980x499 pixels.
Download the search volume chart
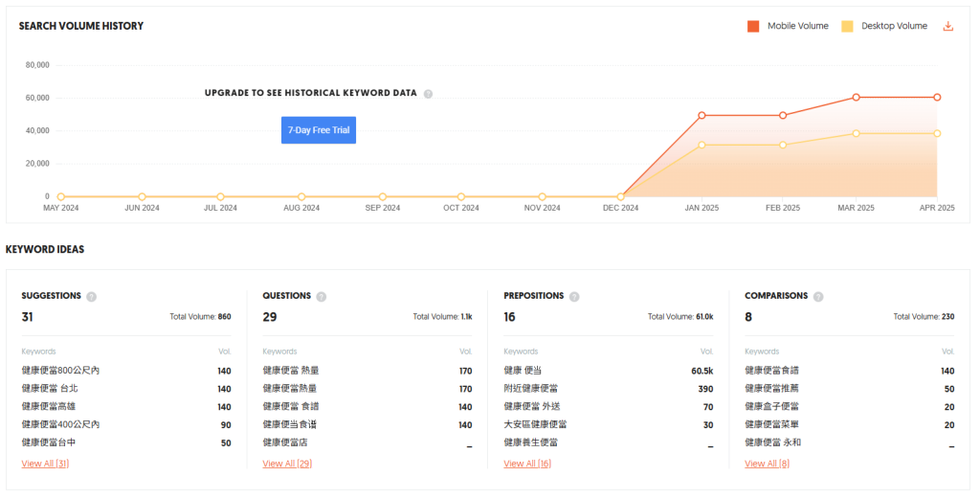point(948,26)
